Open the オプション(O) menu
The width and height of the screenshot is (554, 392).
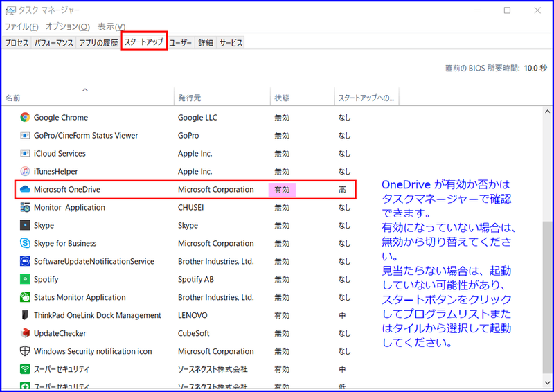tap(68, 27)
